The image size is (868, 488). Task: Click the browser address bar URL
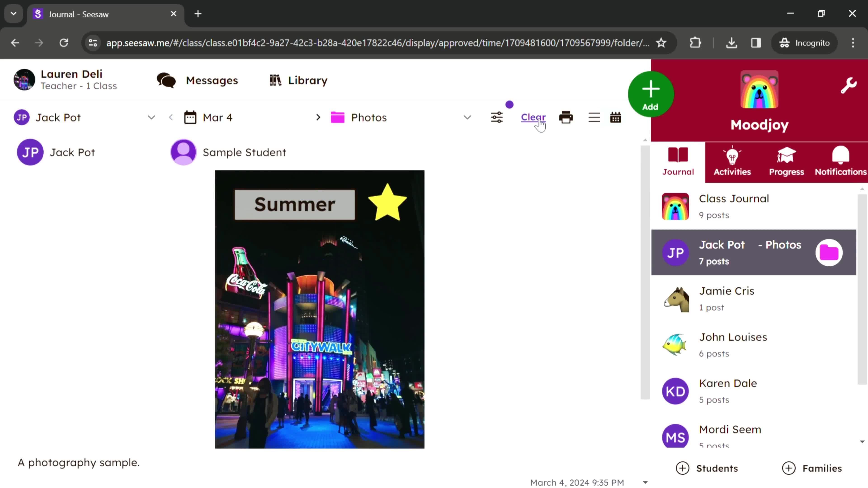coord(377,43)
